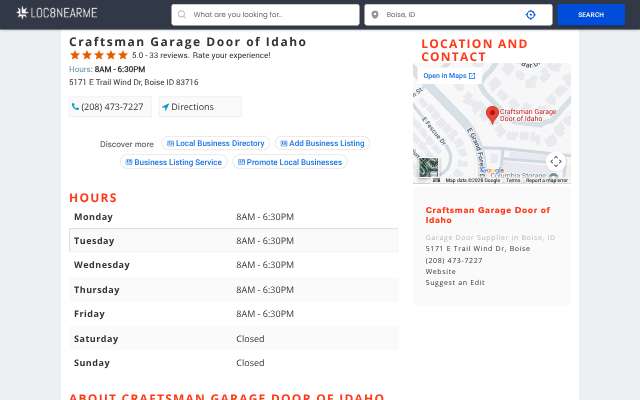This screenshot has width=640, height=400.
Task: Click the icon in Promote Local Businesses chip
Action: coord(241,162)
